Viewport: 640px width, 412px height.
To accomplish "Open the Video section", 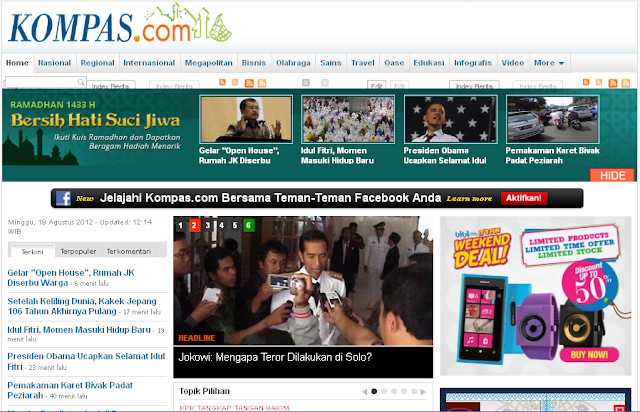I will click(513, 63).
